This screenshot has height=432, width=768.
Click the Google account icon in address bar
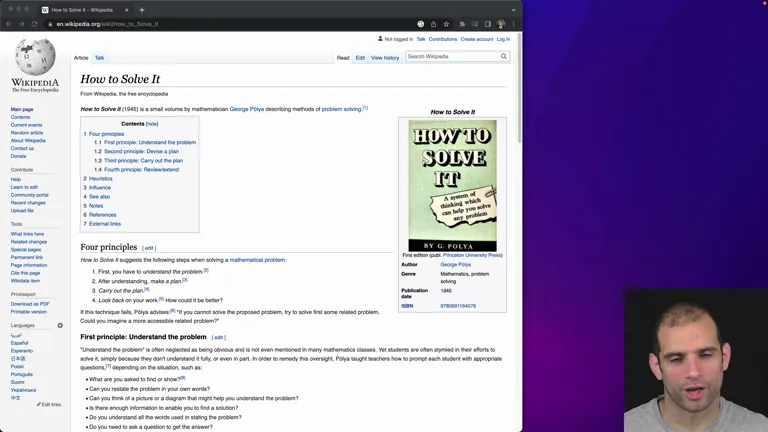420,24
